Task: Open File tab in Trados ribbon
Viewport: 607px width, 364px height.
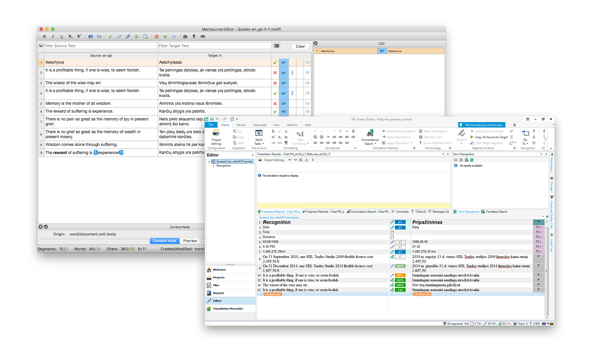Action: 211,125
